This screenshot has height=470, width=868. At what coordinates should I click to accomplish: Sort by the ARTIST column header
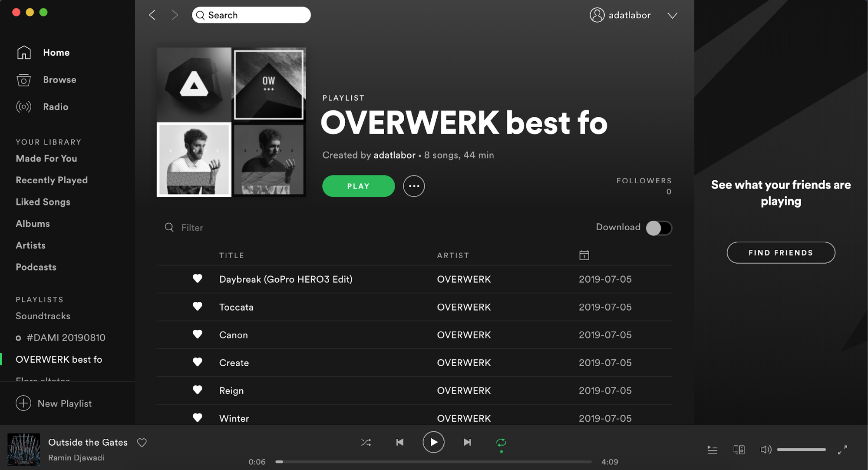(453, 255)
